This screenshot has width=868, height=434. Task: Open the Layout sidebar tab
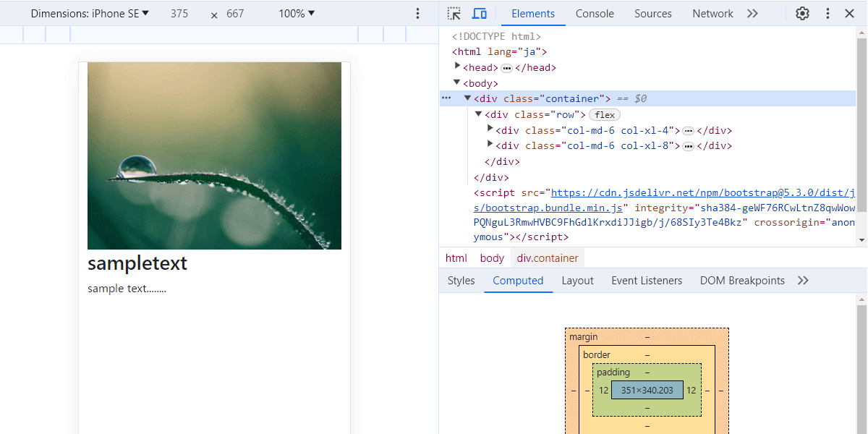click(x=577, y=281)
